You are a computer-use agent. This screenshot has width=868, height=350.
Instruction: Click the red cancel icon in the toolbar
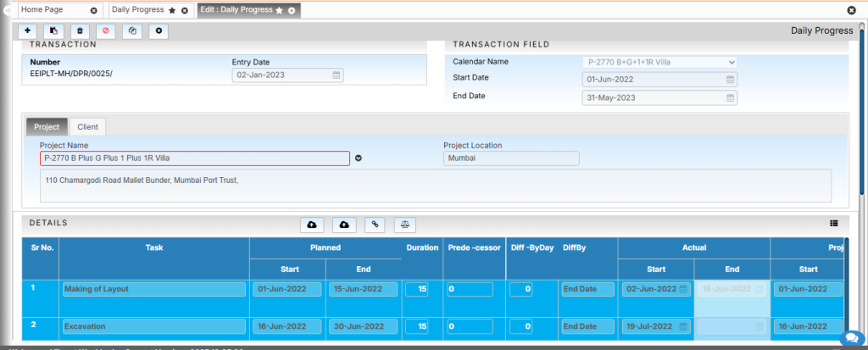point(106,31)
